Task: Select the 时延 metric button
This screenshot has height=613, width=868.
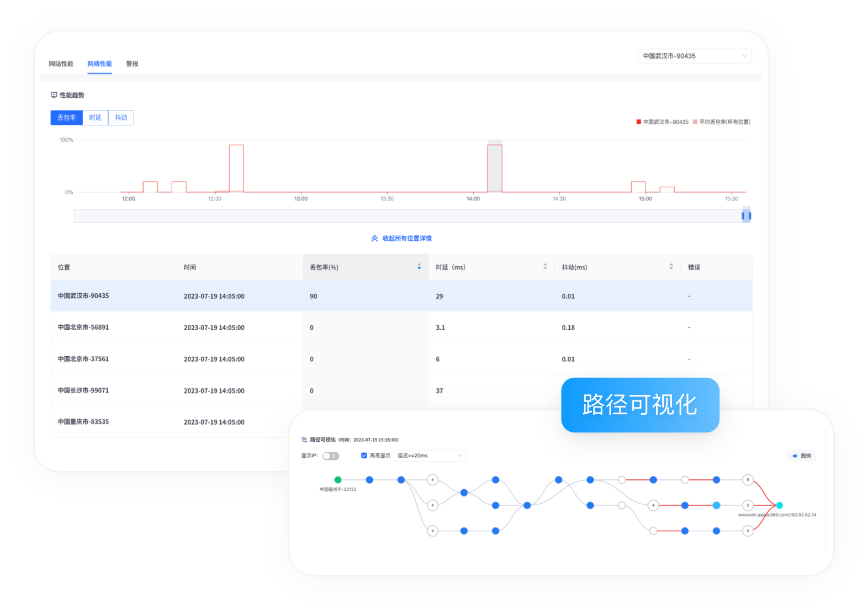Action: pos(95,118)
